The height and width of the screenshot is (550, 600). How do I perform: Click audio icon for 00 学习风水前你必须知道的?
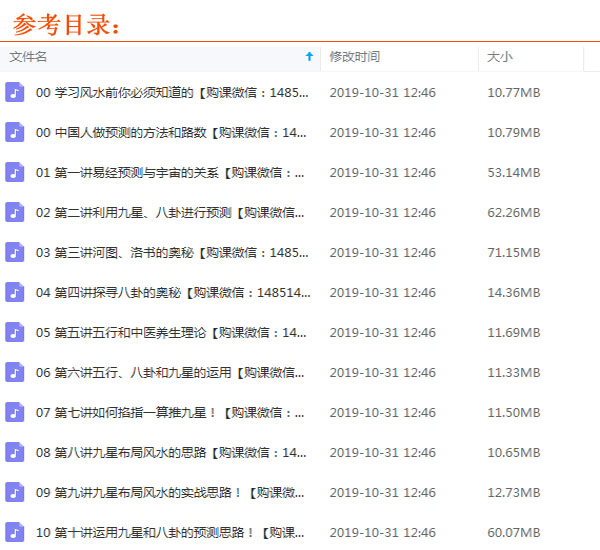(x=14, y=92)
